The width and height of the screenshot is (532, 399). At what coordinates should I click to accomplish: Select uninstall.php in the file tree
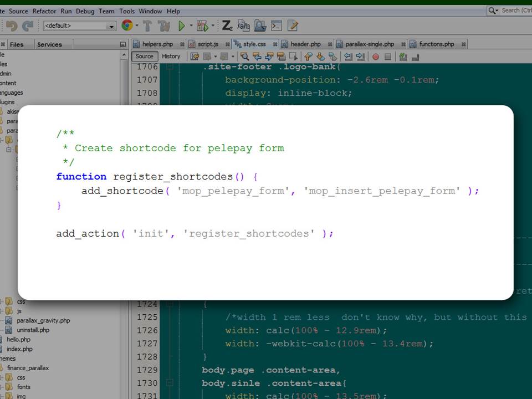pyautogui.click(x=33, y=330)
